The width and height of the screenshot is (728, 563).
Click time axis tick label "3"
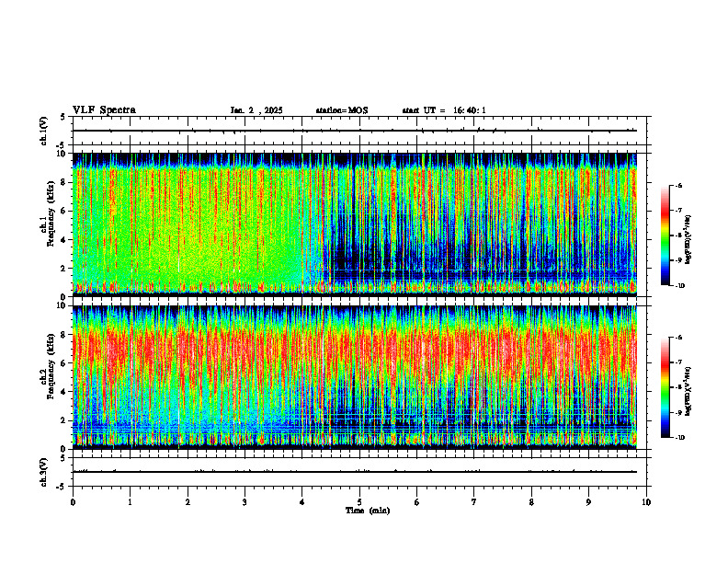tap(245, 502)
